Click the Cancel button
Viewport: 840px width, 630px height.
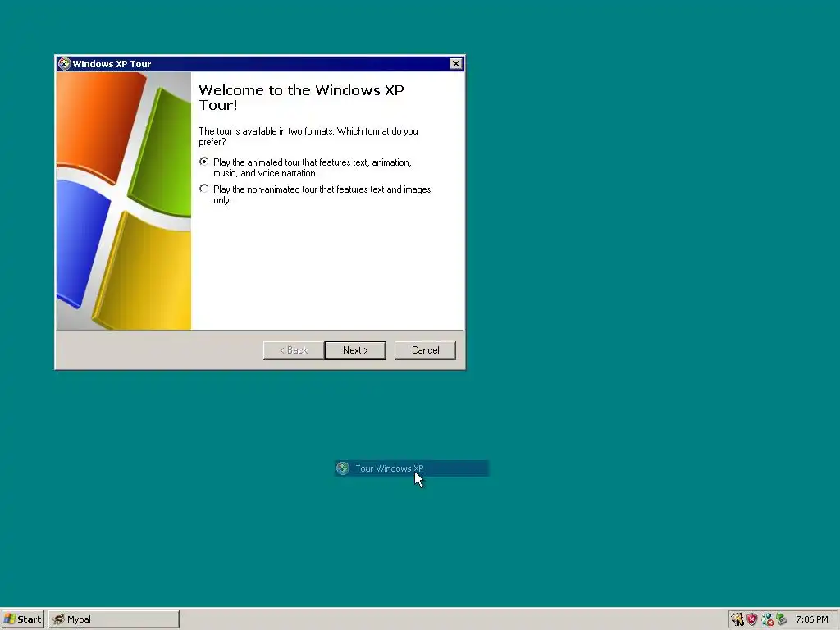[426, 350]
